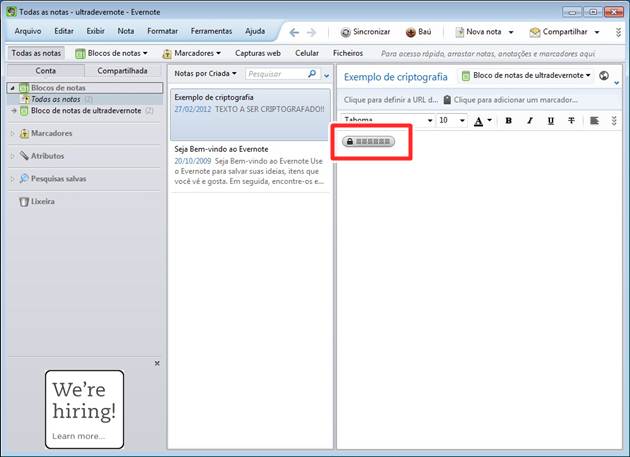Click to define the note URL
The image size is (630, 457).
[x=391, y=100]
